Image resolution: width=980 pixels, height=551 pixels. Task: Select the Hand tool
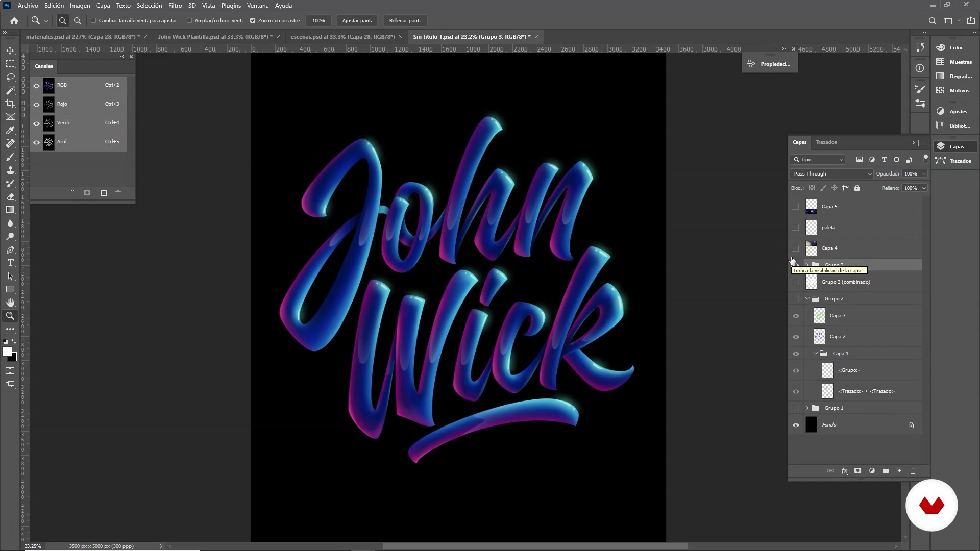click(10, 303)
